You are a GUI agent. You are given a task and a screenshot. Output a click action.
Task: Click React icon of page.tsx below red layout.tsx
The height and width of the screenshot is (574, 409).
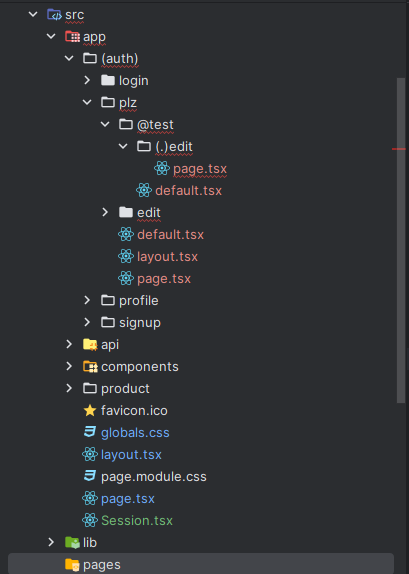pyautogui.click(x=126, y=279)
